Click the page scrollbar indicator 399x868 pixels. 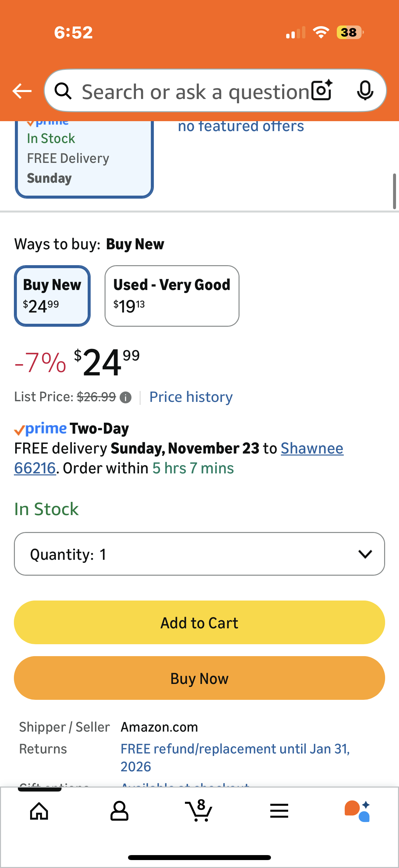point(394,191)
